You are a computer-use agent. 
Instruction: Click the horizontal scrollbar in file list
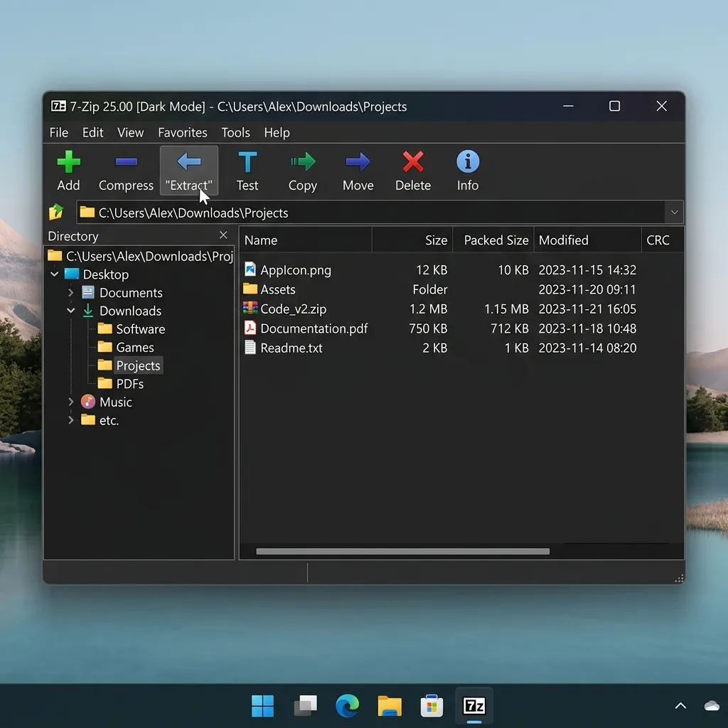[x=402, y=551]
